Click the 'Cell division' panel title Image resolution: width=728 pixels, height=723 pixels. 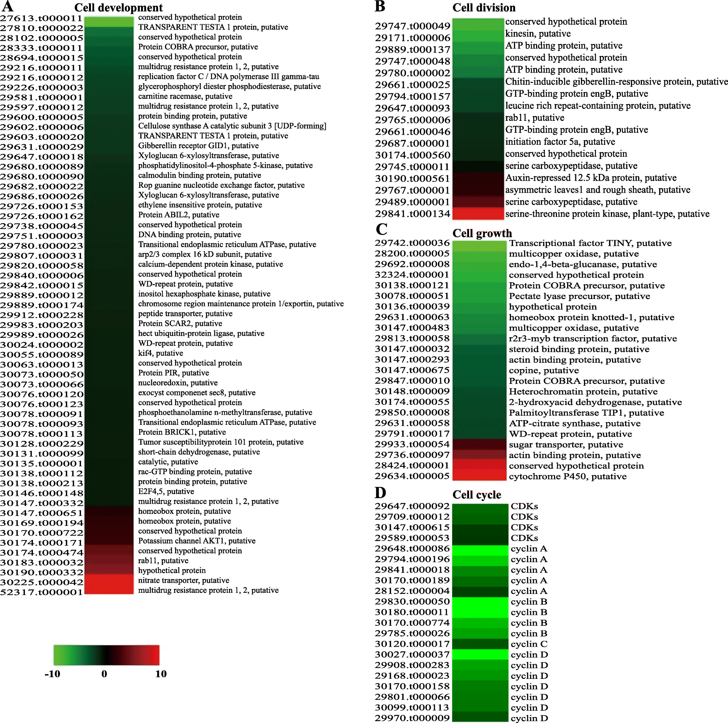tap(484, 7)
